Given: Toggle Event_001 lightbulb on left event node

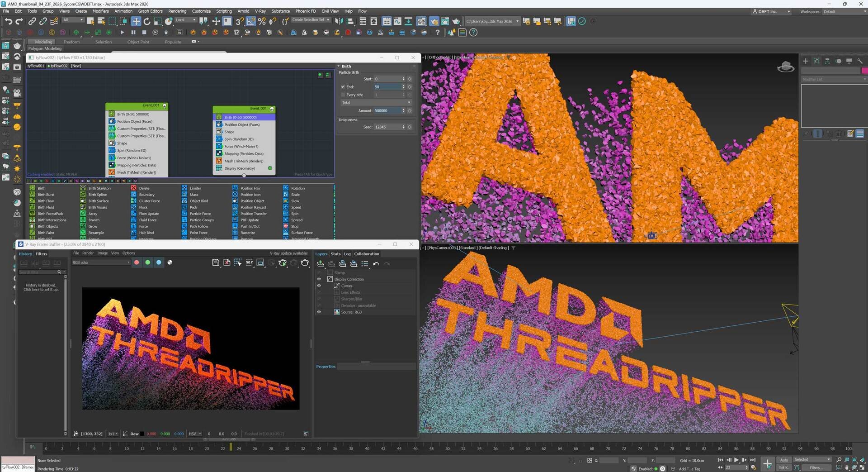Looking at the screenshot, I should [x=165, y=106].
